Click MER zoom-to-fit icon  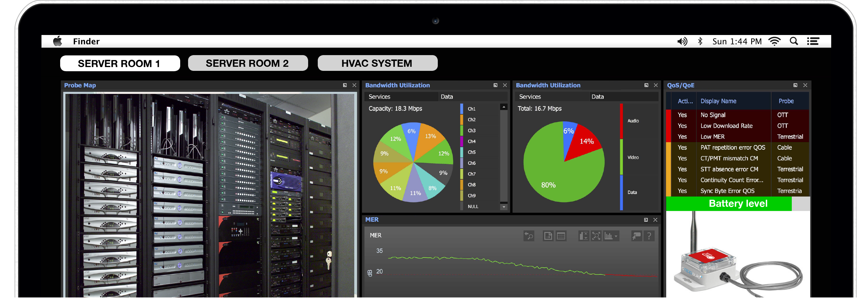coord(596,236)
